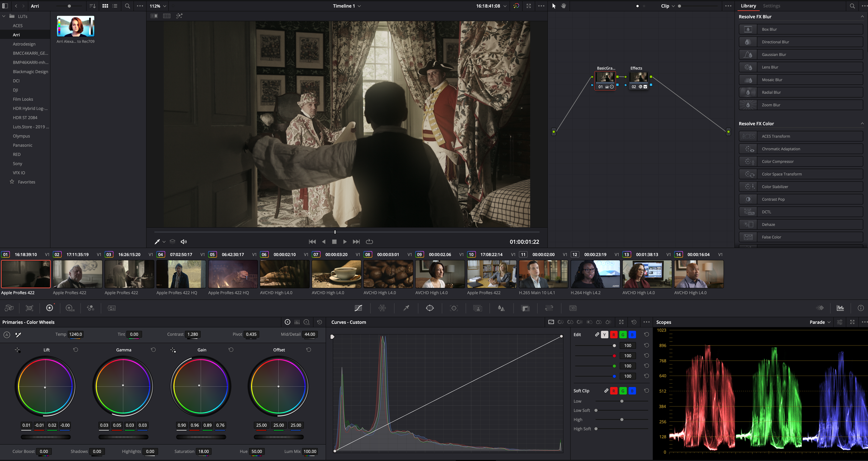Switch to the Library tab

[748, 6]
